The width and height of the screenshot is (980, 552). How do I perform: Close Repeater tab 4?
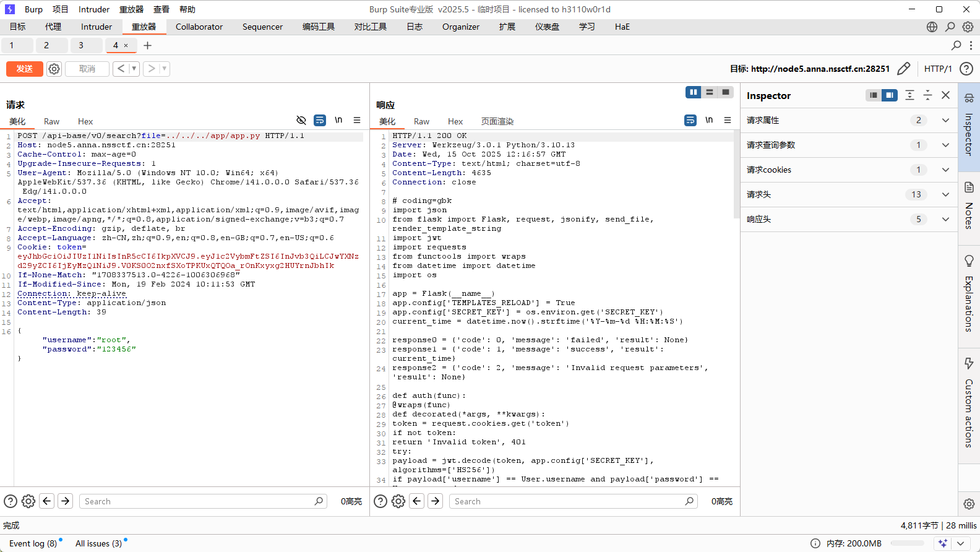pos(126,45)
